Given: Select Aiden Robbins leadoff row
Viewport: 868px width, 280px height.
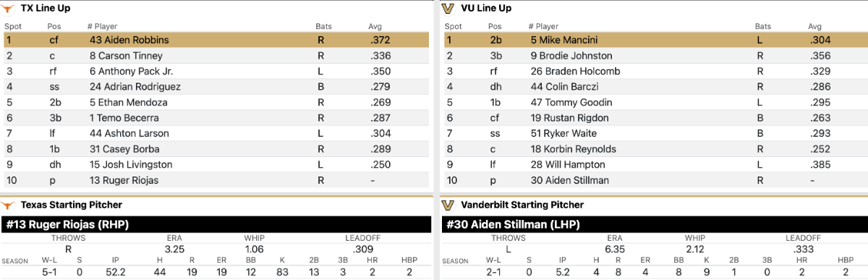Looking at the screenshot, I should click(x=216, y=40).
